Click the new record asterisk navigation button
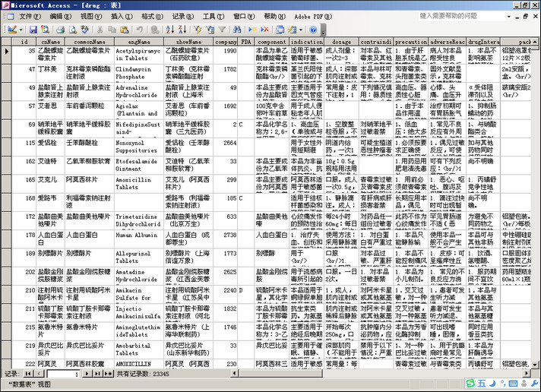This screenshot has width=541, height=392. click(108, 374)
